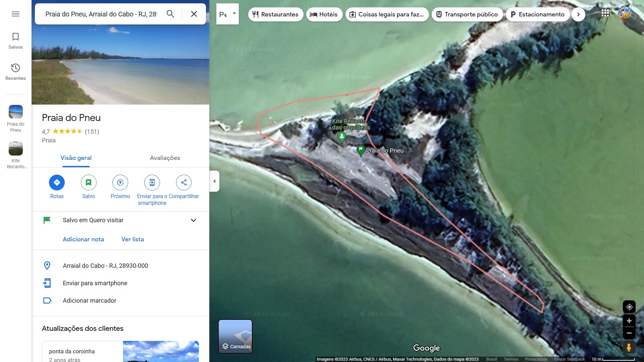Click the Privacidade footer link
The width and height of the screenshot is (644, 362).
536,359
